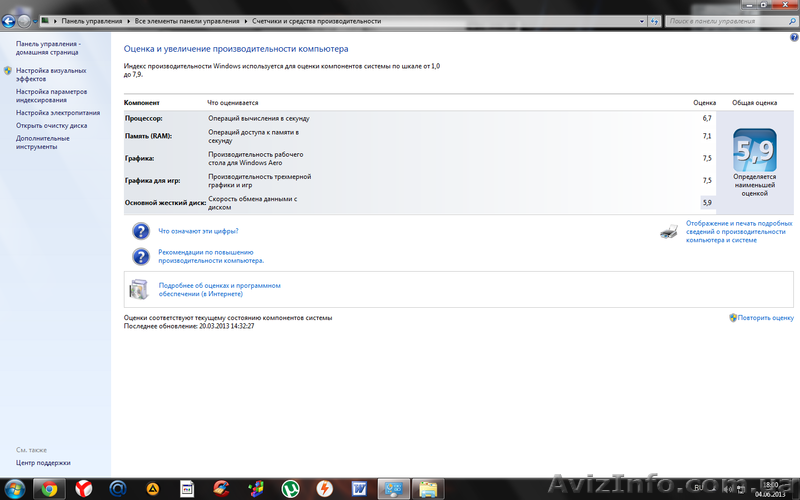Open Microsoft Word from the taskbar
Viewport: 800px width, 500px height.
pos(359,488)
